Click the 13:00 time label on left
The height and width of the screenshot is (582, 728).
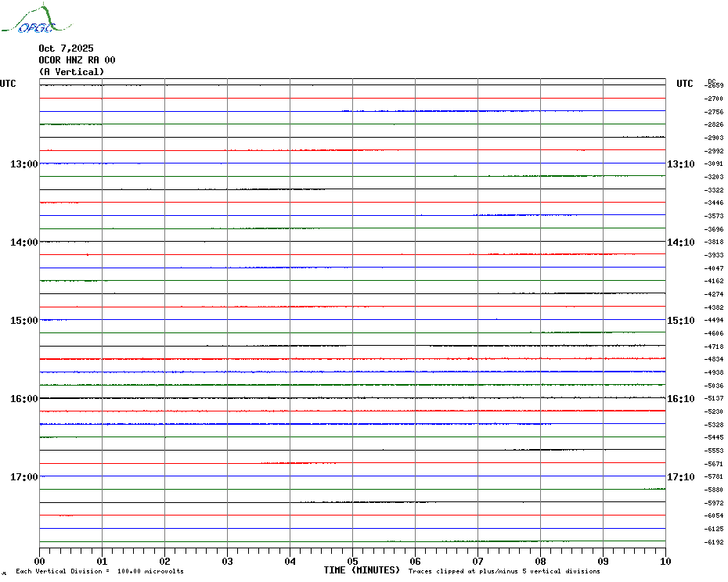click(23, 164)
